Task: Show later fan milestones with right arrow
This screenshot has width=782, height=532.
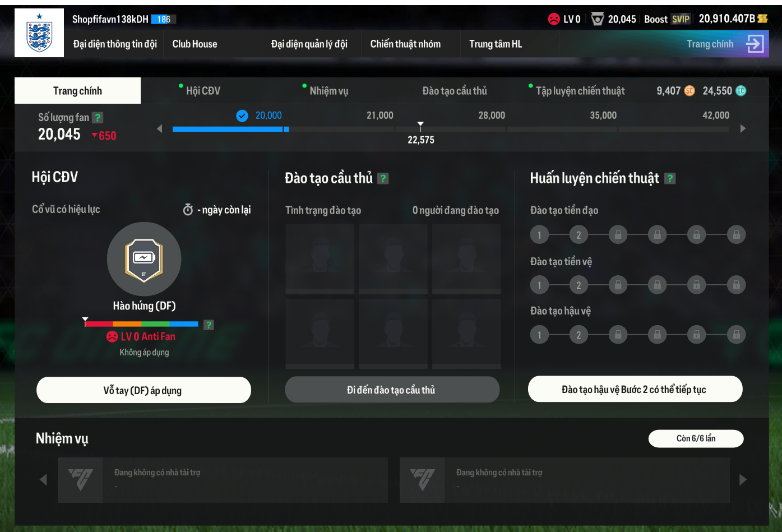Action: tap(743, 128)
